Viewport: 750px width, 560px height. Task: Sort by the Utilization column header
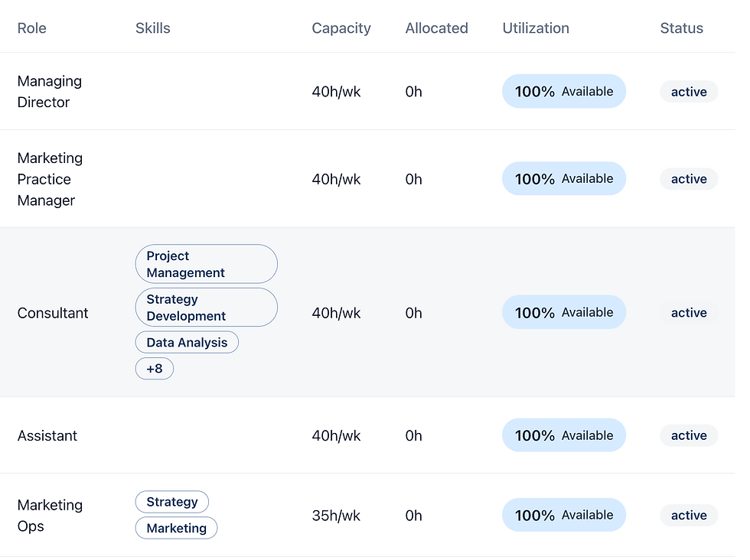coord(536,28)
